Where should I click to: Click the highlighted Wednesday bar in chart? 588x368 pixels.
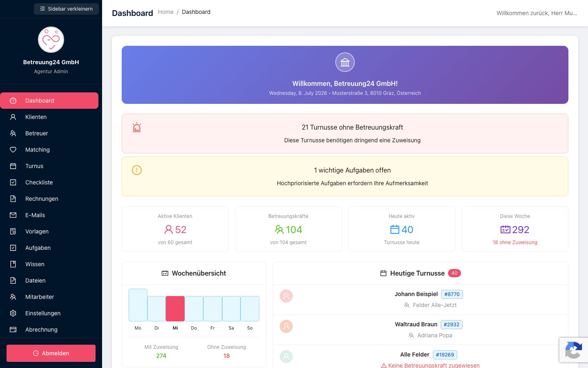(175, 309)
